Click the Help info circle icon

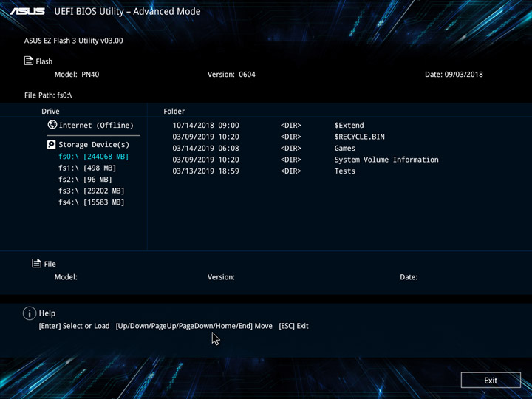[30, 313]
